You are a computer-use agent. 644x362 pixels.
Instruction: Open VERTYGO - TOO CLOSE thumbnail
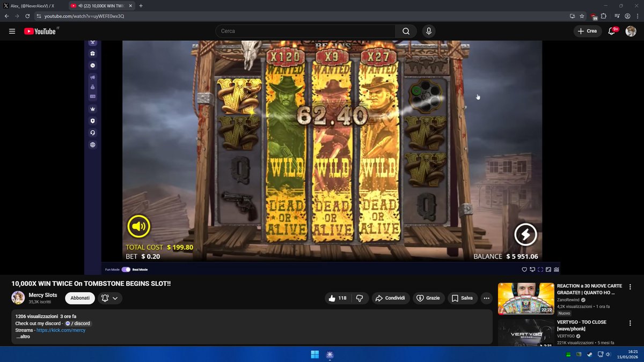(526, 333)
